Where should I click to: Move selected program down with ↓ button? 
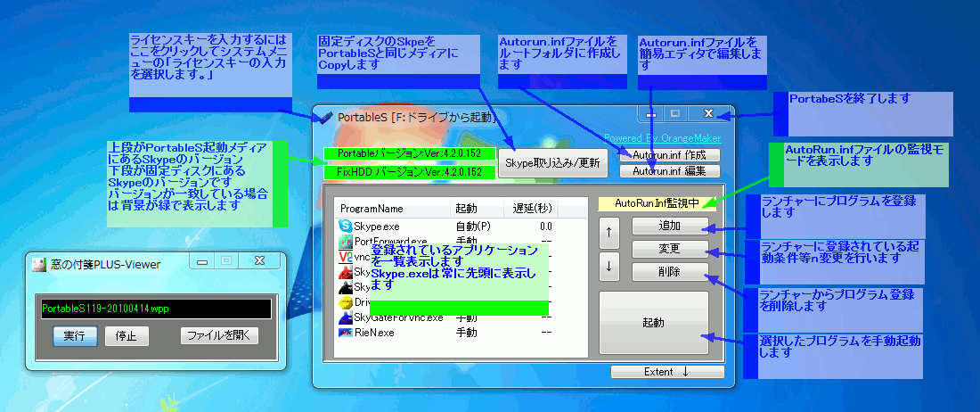[608, 268]
